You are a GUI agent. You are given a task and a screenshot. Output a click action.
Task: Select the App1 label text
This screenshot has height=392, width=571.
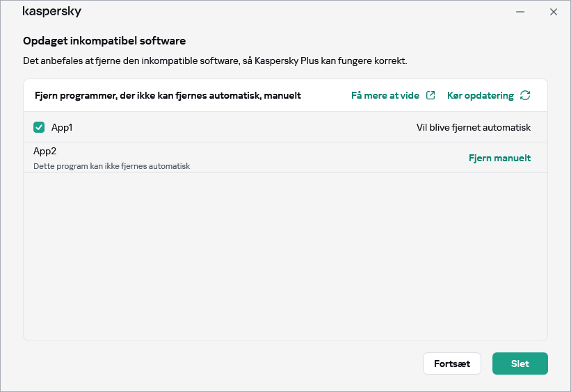pyautogui.click(x=62, y=128)
